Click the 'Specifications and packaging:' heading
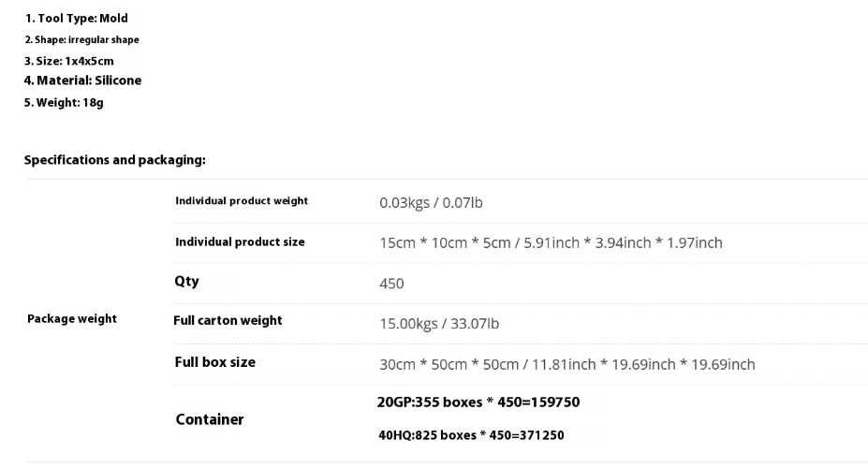 (x=114, y=160)
